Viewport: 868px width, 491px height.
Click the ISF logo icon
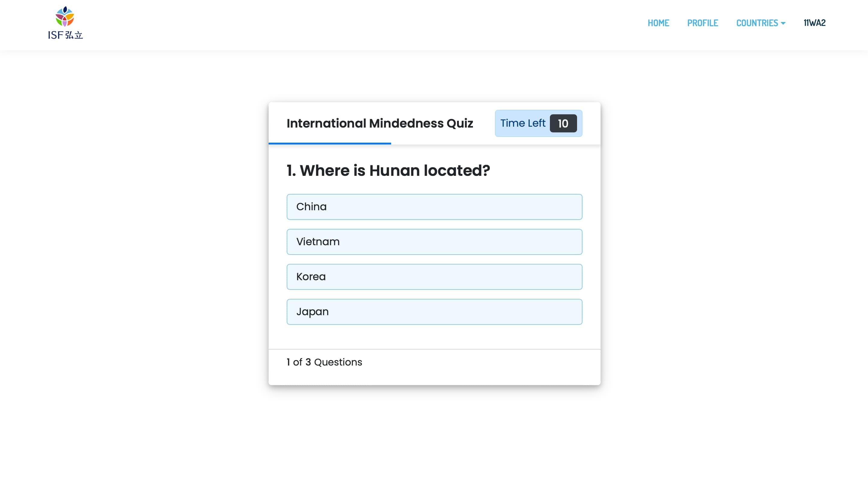click(x=65, y=16)
